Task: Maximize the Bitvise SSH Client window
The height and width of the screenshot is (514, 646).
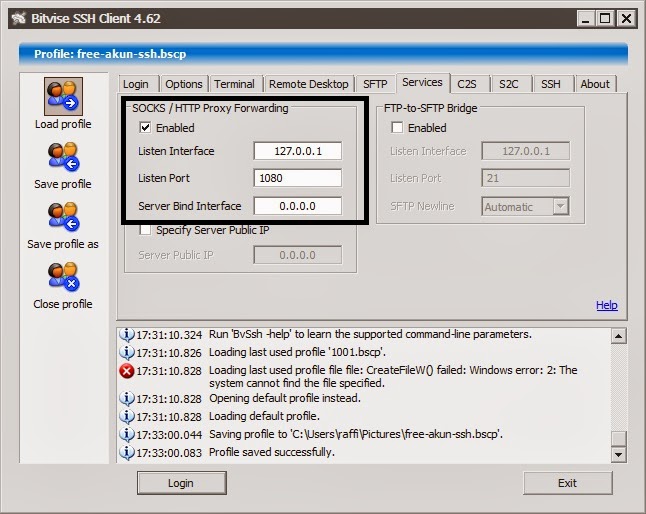Action: point(605,19)
